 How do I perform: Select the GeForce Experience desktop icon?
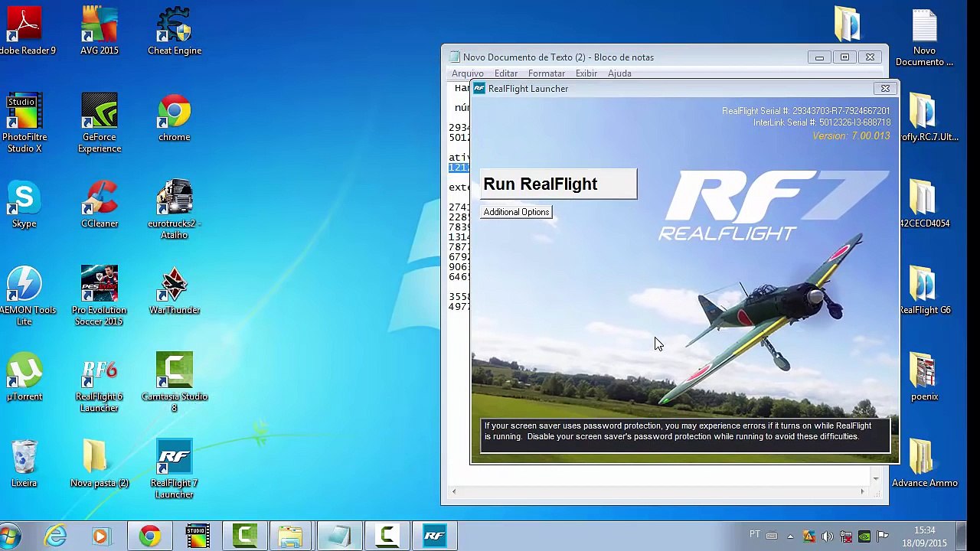pyautogui.click(x=100, y=124)
